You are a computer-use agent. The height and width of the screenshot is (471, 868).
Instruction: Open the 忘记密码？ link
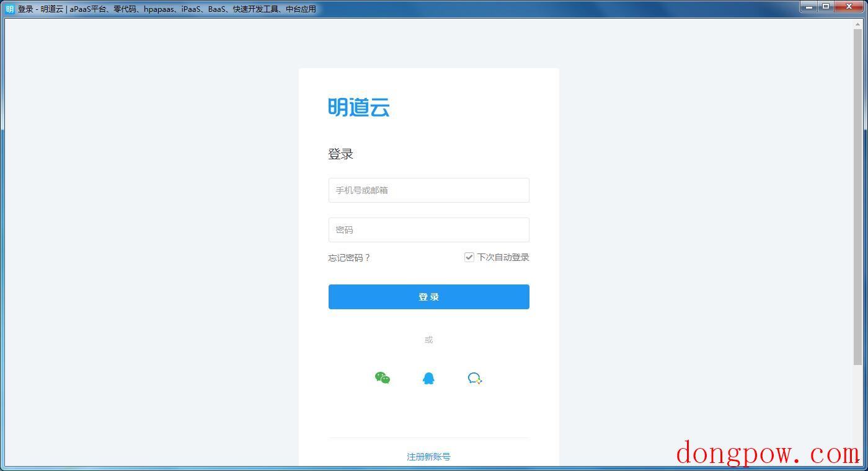pos(349,258)
